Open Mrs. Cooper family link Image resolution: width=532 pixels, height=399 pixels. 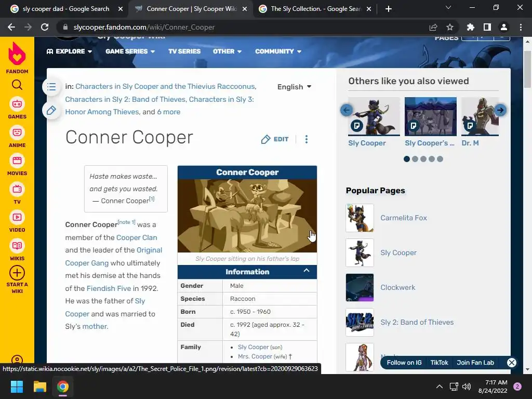(255, 356)
